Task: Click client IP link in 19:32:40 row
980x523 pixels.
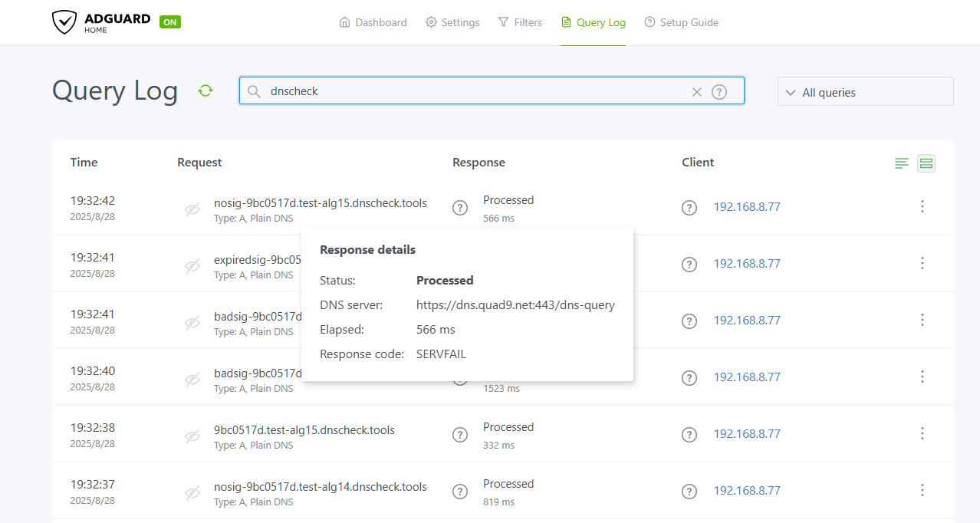Action: [747, 377]
